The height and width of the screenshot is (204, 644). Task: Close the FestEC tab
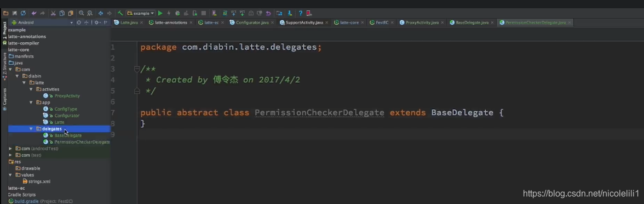(x=392, y=22)
